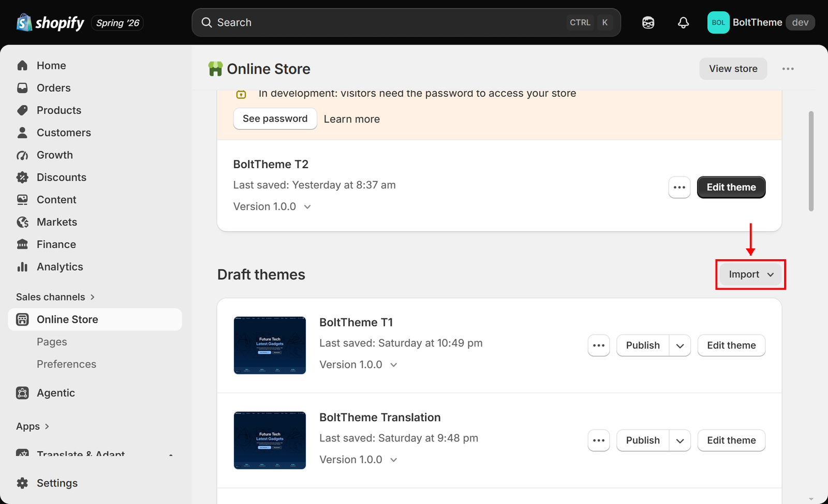The image size is (828, 504).
Task: Click into the Search field
Action: pyautogui.click(x=406, y=23)
